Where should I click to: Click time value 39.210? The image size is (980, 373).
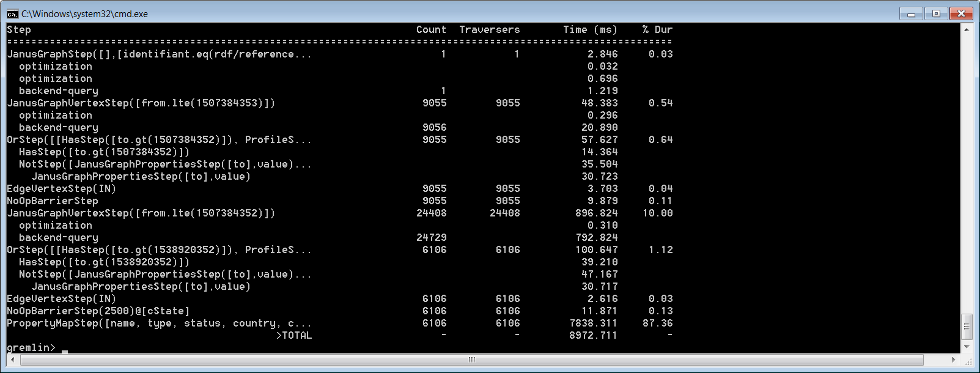point(600,262)
